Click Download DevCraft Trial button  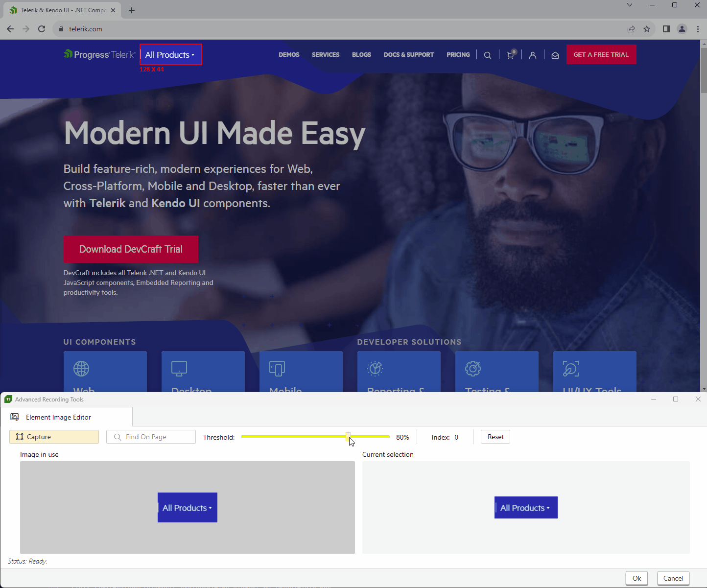131,249
